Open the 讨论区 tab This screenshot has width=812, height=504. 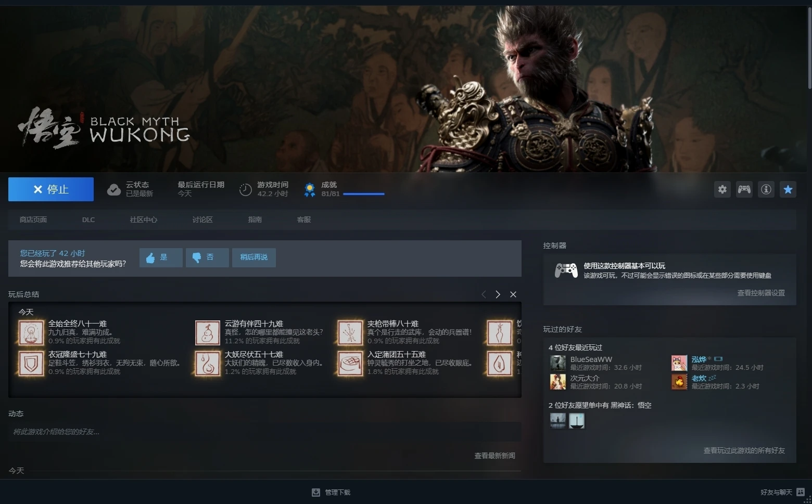point(202,219)
